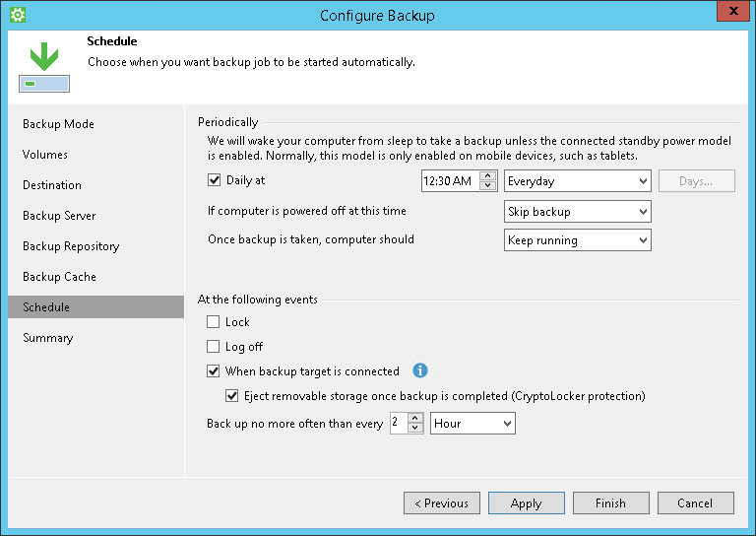This screenshot has width=756, height=536.
Task: Go to the Backup Mode step
Action: (x=59, y=124)
